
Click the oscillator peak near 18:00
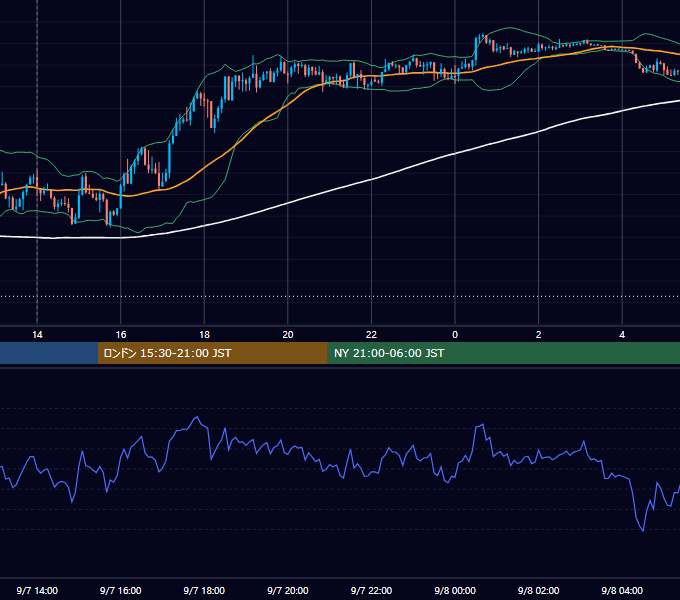coord(197,417)
